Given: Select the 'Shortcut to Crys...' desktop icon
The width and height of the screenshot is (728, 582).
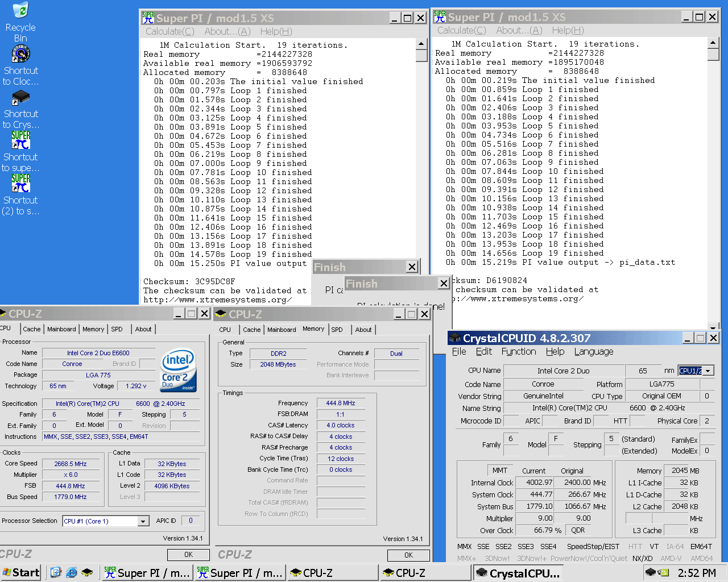Looking at the screenshot, I should point(20,109).
